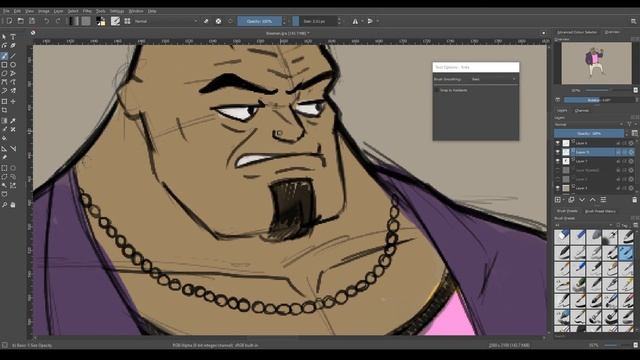Open the File menu
640x360 pixels.
coord(6,11)
